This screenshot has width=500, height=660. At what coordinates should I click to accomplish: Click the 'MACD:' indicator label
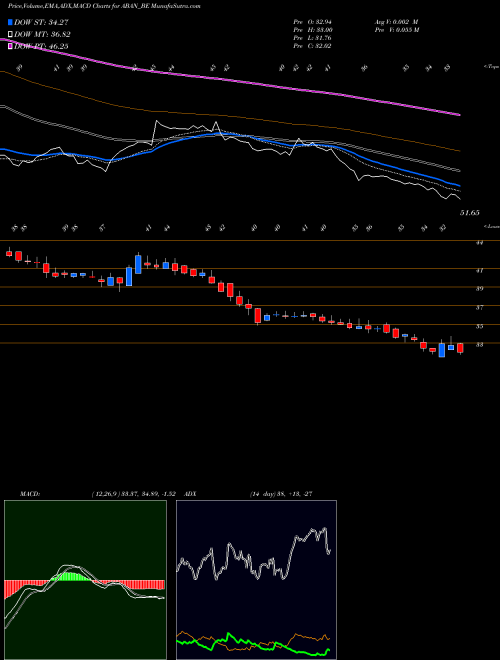[29, 494]
